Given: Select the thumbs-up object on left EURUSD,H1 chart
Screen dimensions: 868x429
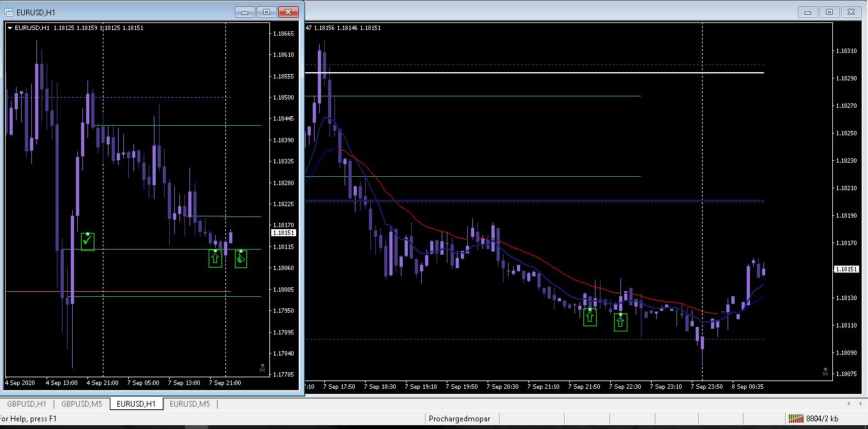Looking at the screenshot, I should 241,258.
